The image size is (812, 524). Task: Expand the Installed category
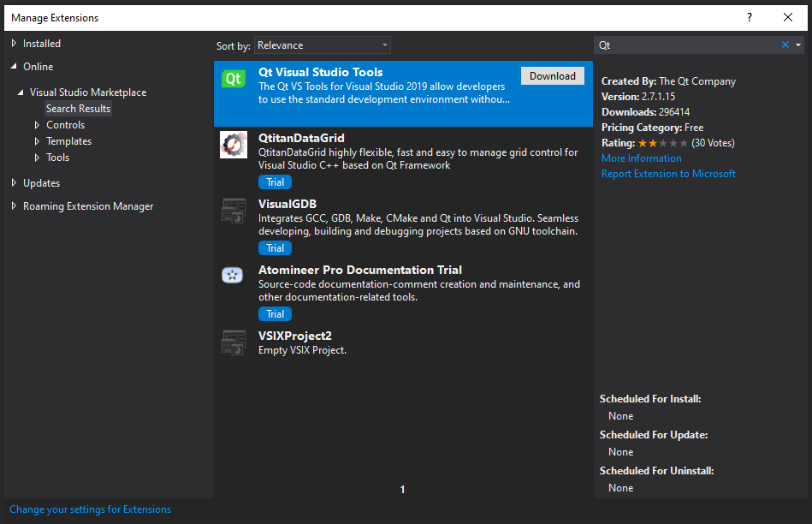coord(14,44)
